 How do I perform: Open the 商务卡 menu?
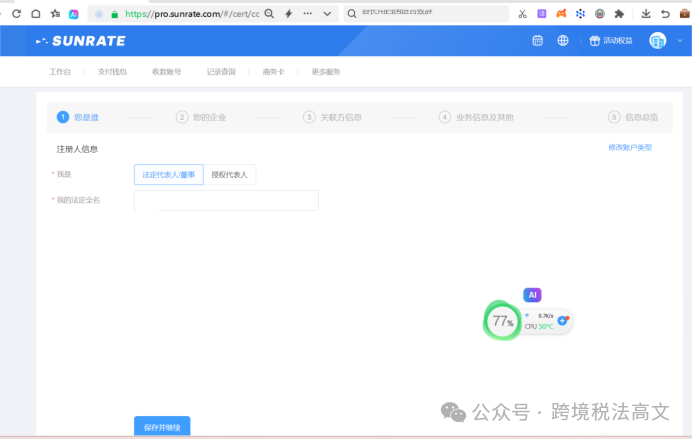[273, 71]
